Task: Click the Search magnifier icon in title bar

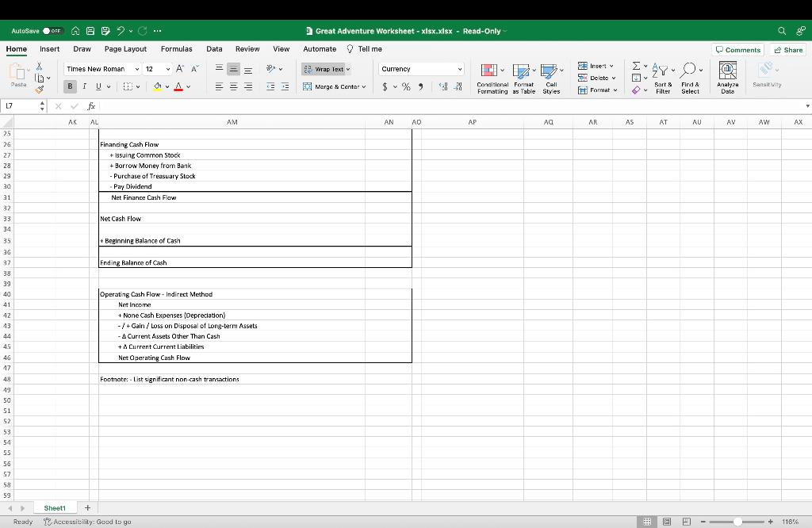Action: pyautogui.click(x=782, y=31)
